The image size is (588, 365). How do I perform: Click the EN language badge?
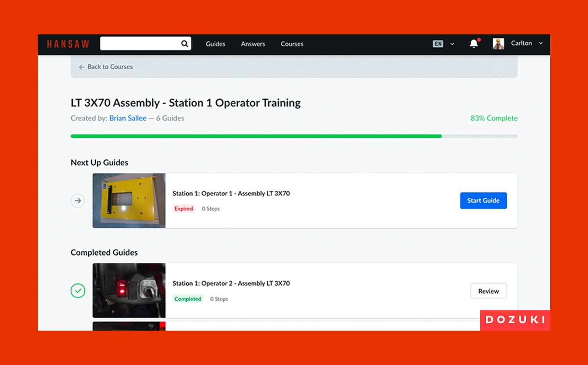coord(438,44)
